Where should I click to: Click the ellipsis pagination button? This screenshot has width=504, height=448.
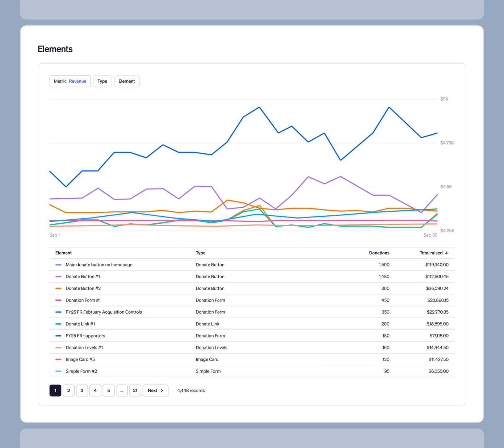click(122, 390)
